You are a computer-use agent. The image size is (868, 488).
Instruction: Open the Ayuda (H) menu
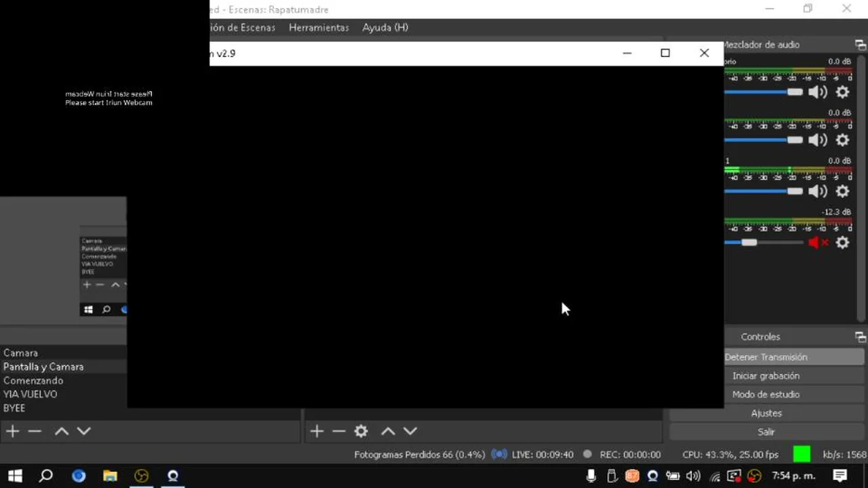click(x=385, y=28)
